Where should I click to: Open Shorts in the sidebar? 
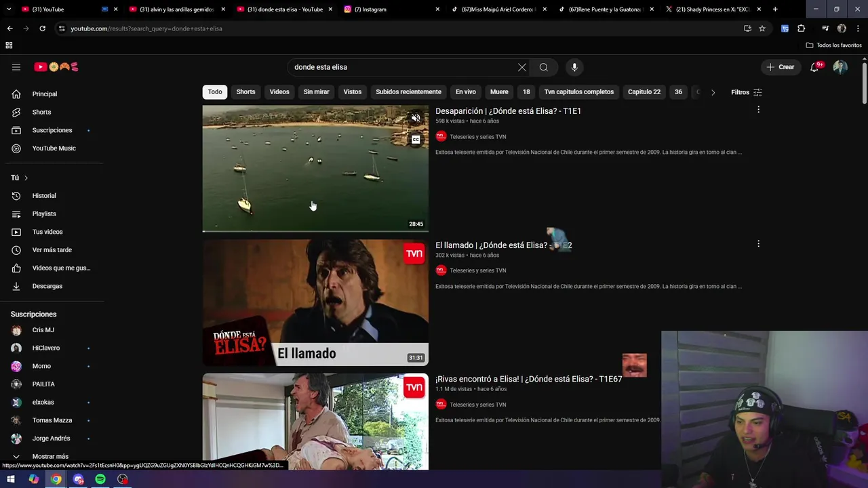(41, 112)
